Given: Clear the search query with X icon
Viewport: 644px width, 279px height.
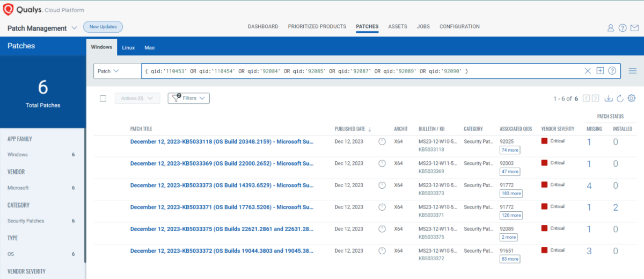Looking at the screenshot, I should tap(588, 71).
